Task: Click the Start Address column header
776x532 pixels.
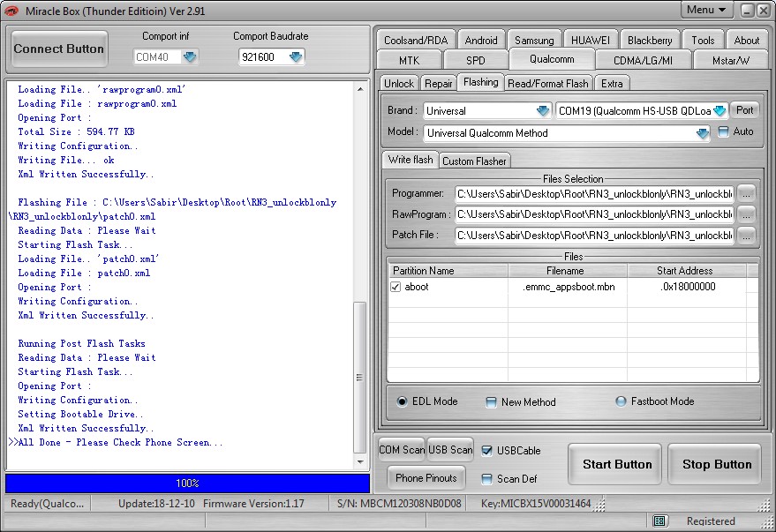Action: coord(687,271)
